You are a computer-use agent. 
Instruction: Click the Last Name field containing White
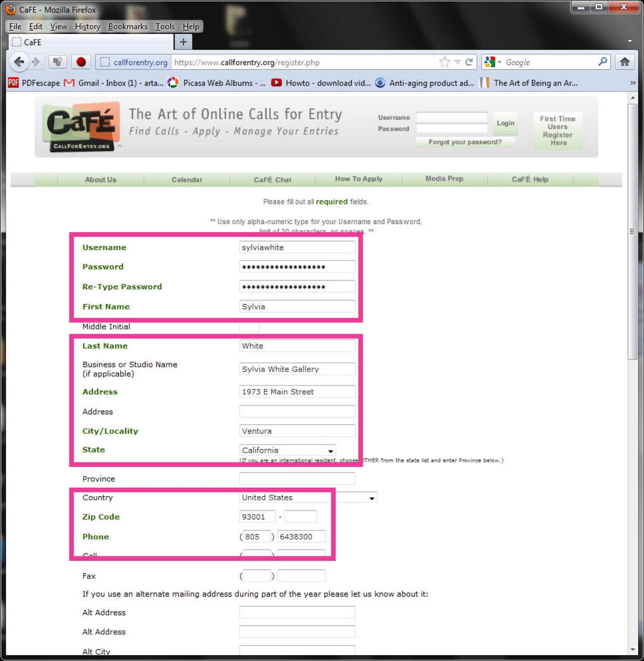pos(297,346)
